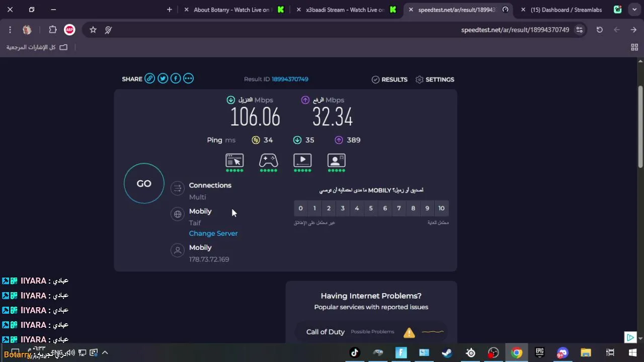Click the 32.34 upload speed value
Viewport: 644px width, 362px height.
(333, 117)
